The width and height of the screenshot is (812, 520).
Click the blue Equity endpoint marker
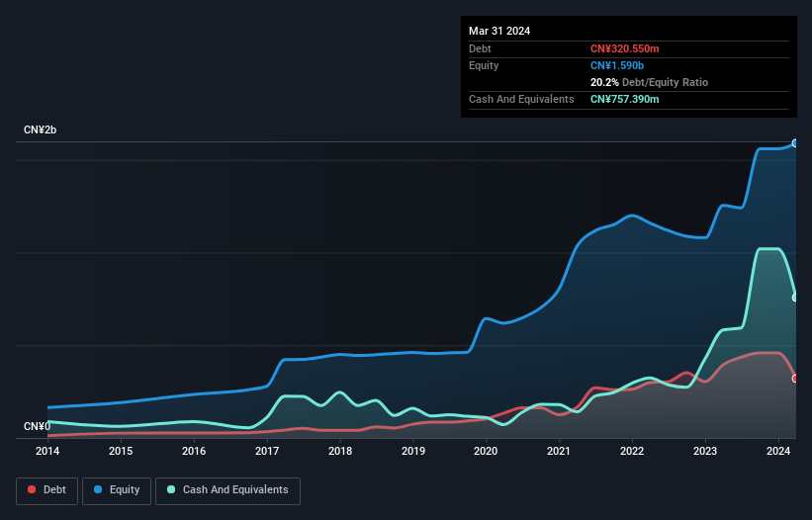pyautogui.click(x=795, y=143)
